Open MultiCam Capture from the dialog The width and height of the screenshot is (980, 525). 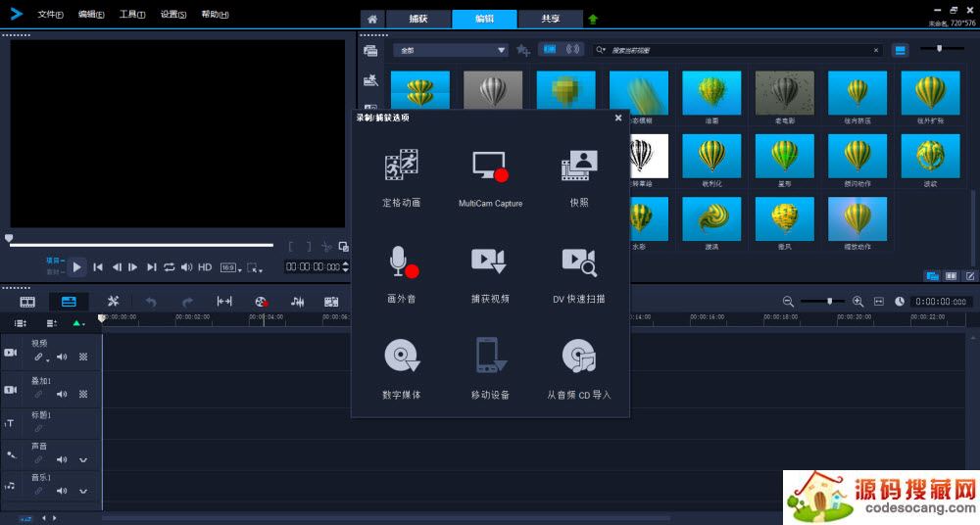coord(490,166)
